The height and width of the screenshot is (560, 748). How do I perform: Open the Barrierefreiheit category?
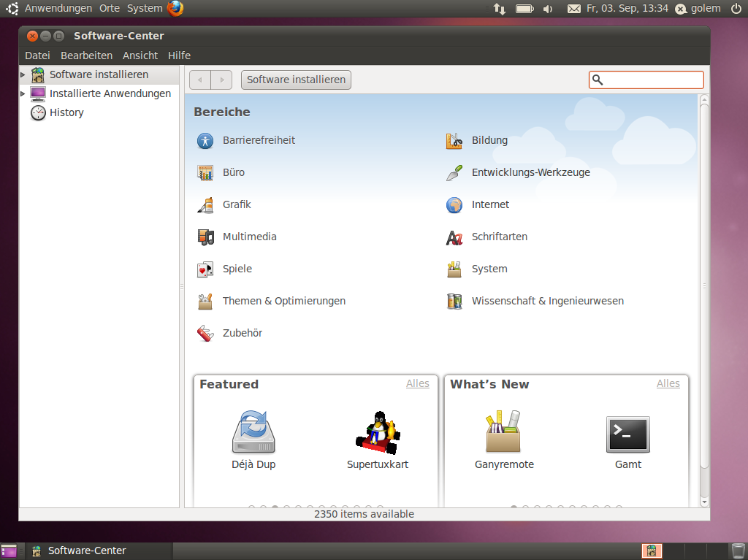point(259,140)
